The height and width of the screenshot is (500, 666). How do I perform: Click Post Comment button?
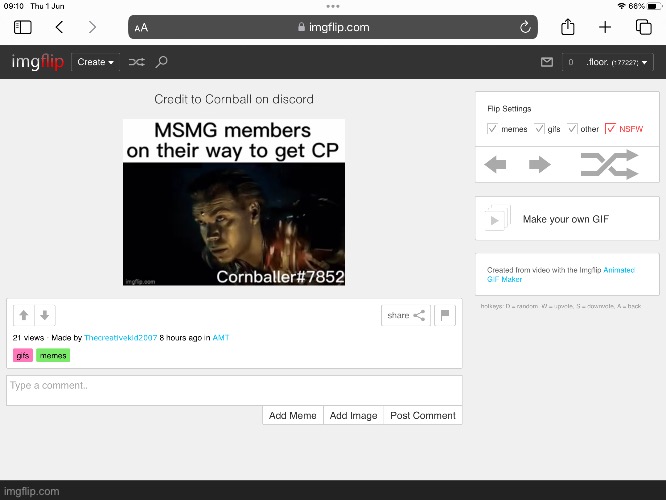423,415
